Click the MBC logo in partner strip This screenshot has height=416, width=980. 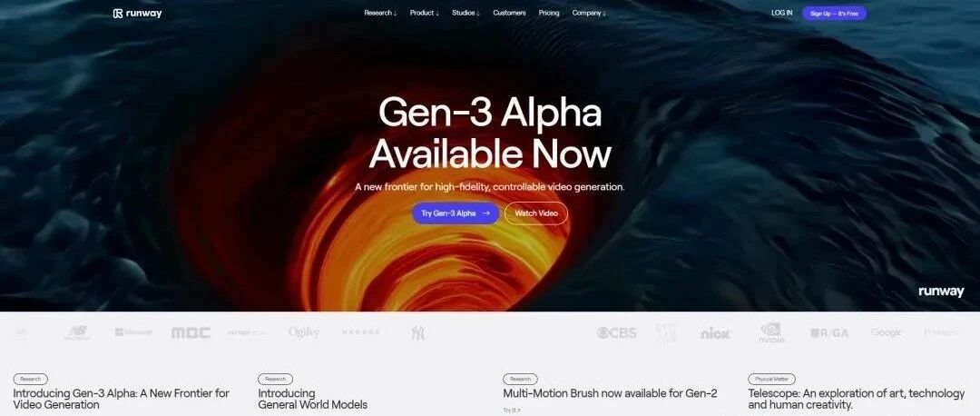[x=191, y=332]
